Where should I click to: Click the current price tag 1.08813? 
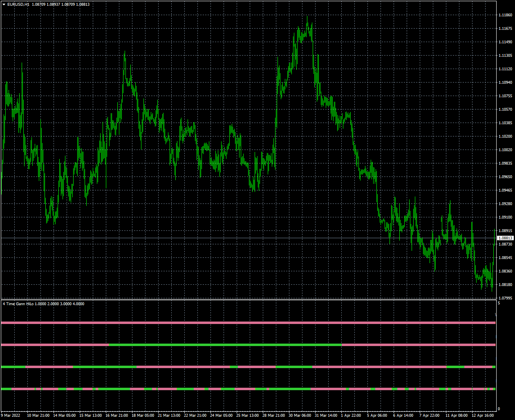pyautogui.click(x=505, y=238)
